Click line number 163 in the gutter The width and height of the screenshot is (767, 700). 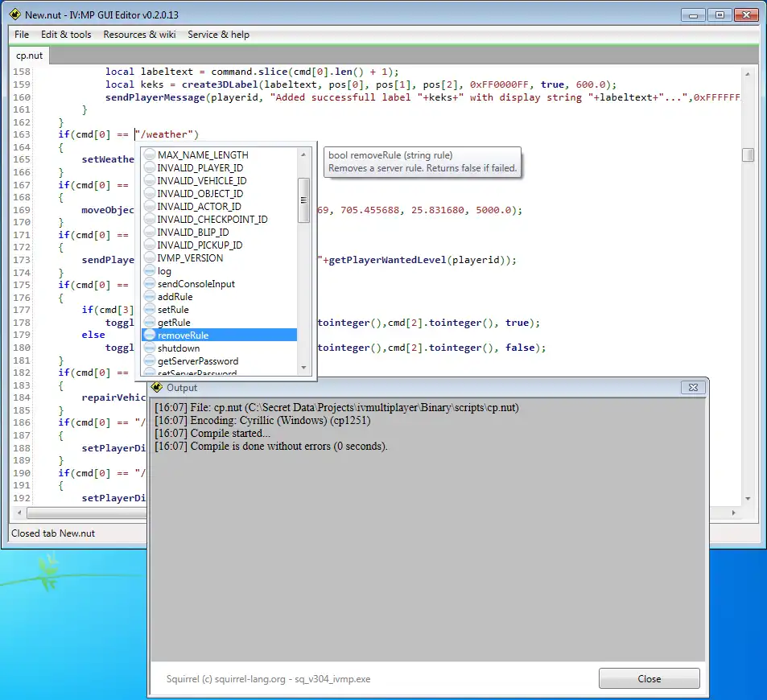pos(22,134)
